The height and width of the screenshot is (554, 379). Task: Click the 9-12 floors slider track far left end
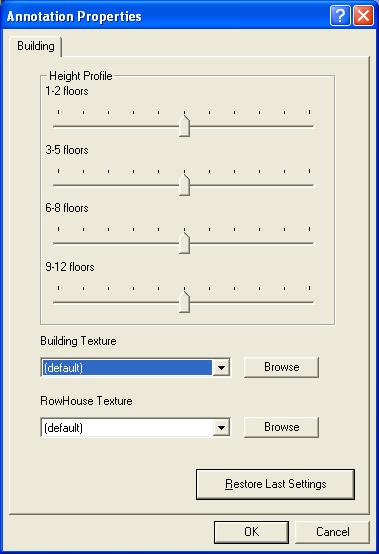(56, 302)
